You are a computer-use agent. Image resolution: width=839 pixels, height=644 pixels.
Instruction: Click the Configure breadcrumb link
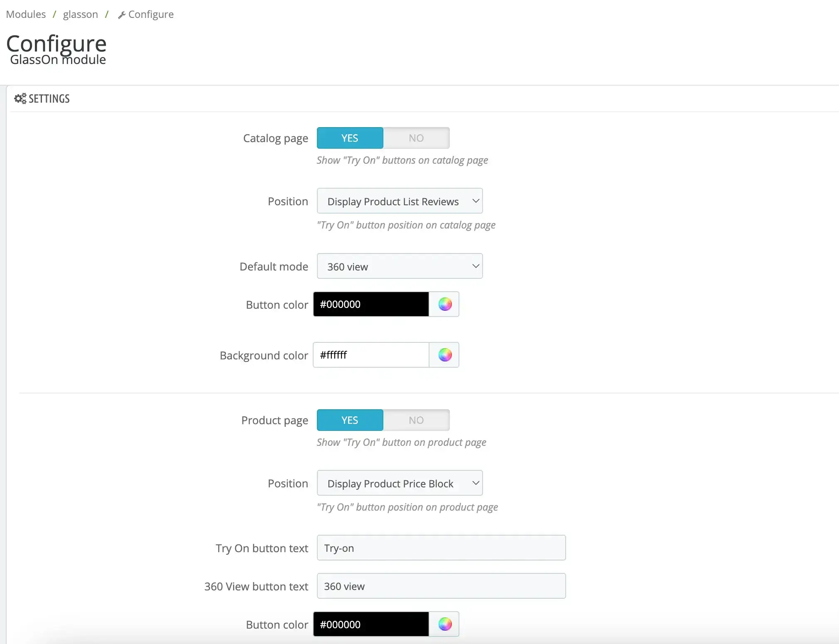[151, 14]
